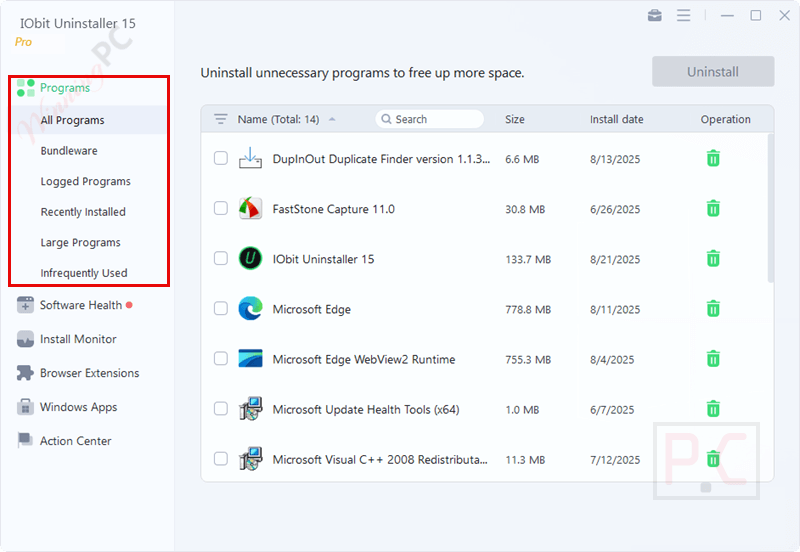Click the 778.8 MB size value
This screenshot has height=552, width=800.
coord(528,309)
